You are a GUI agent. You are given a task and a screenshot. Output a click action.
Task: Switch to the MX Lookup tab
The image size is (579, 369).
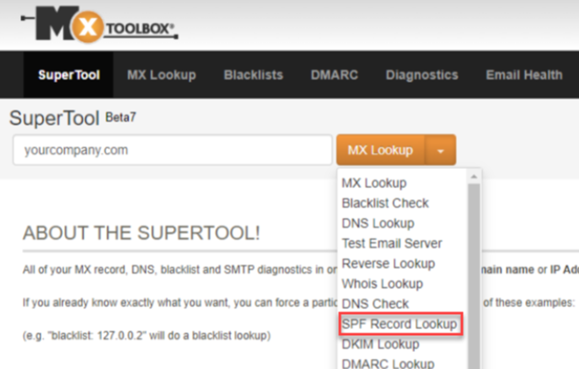click(161, 75)
